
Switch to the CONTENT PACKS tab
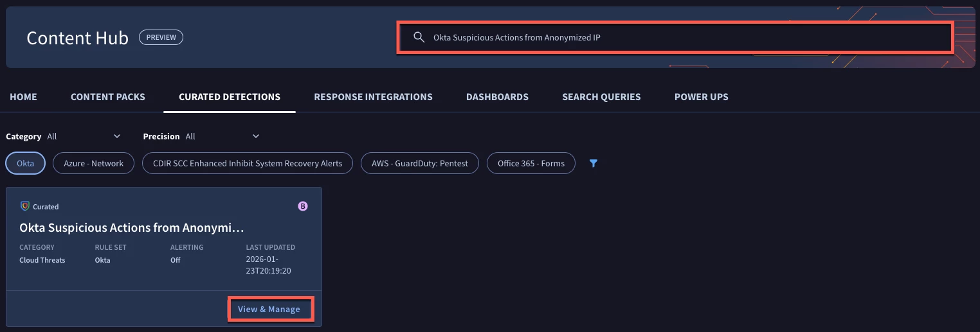click(x=108, y=97)
